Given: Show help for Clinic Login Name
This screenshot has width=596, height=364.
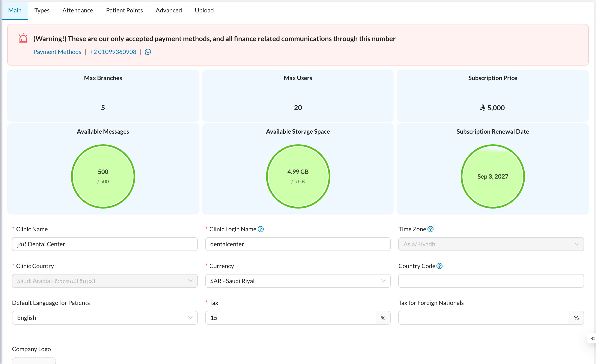Looking at the screenshot, I should pyautogui.click(x=260, y=229).
